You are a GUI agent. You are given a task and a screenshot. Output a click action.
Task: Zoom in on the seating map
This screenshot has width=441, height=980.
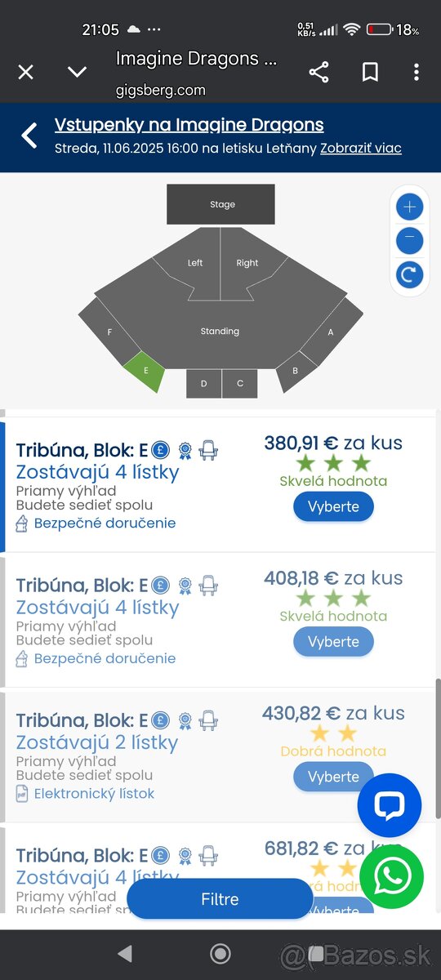click(410, 207)
